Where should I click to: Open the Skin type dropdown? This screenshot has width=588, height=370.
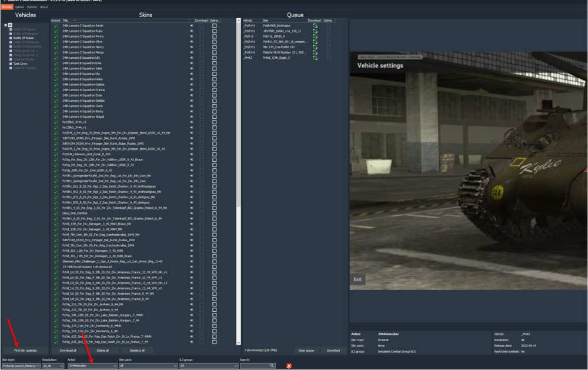click(x=21, y=366)
